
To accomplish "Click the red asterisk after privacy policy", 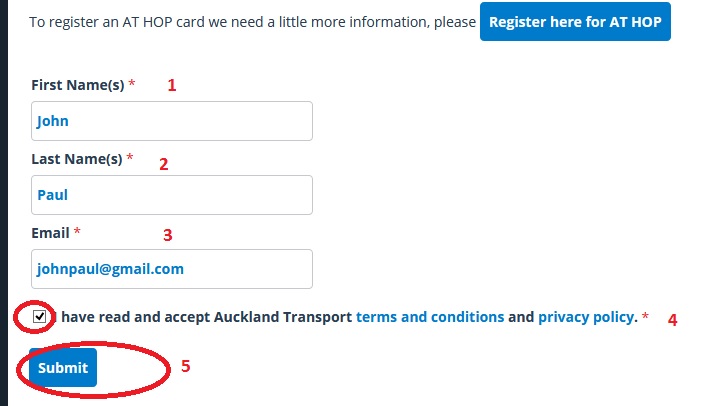I will click(645, 318).
